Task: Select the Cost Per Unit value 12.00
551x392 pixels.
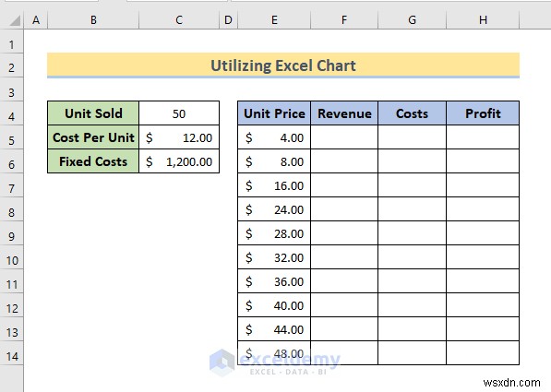Action: 179,137
